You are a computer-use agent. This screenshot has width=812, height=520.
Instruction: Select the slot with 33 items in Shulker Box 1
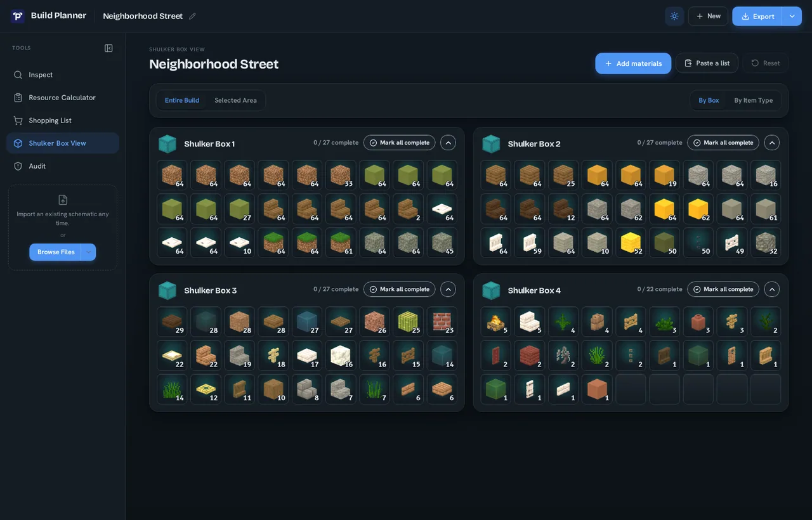(341, 175)
